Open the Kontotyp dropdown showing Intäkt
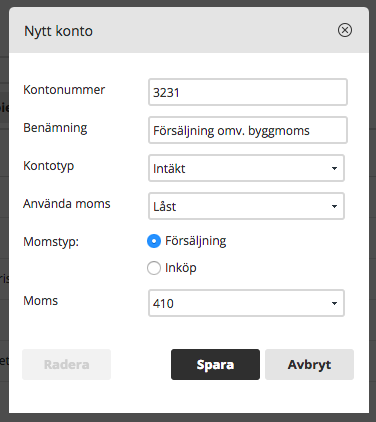 (x=246, y=168)
